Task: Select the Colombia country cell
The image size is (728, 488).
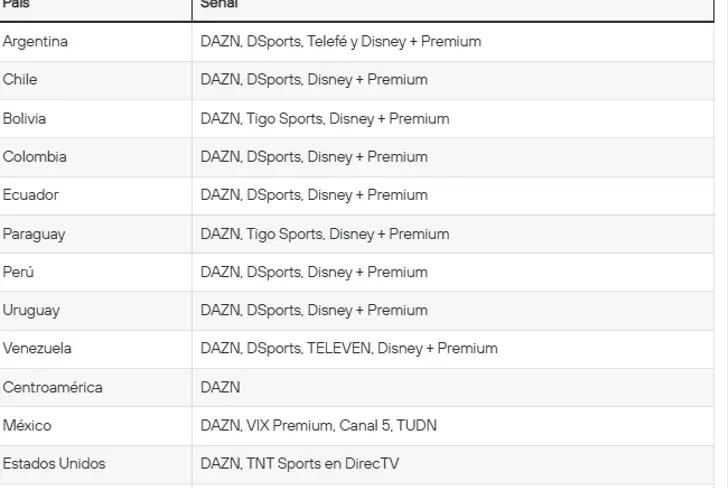Action: (35, 157)
